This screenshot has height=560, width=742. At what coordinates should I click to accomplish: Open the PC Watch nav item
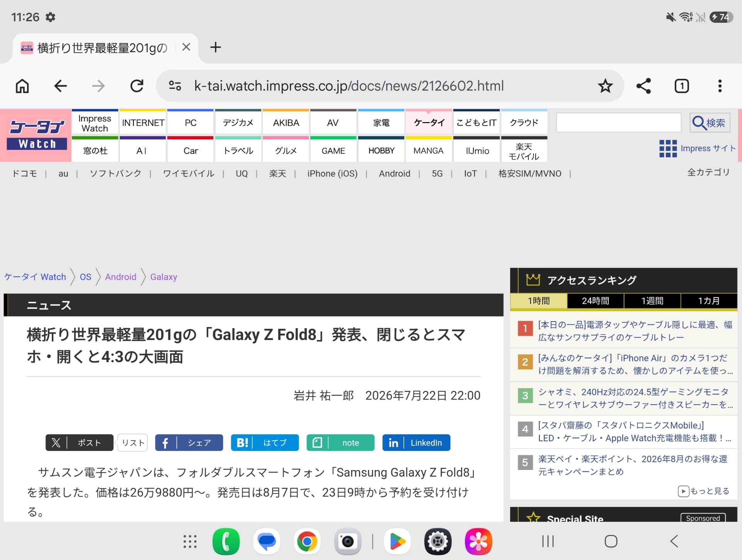pos(191,123)
